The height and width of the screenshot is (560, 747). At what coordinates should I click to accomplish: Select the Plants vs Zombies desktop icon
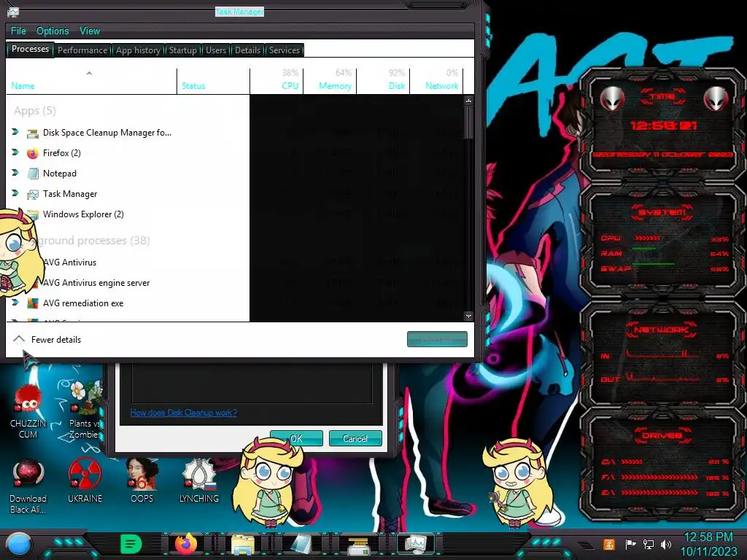pyautogui.click(x=85, y=411)
